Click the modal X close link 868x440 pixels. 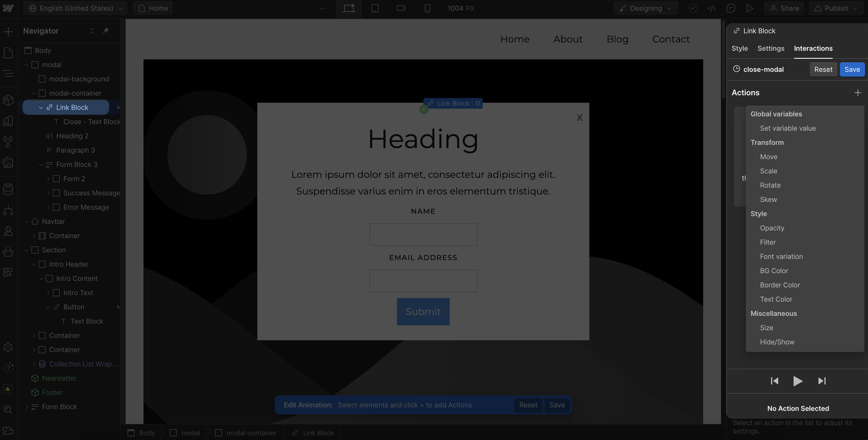(x=579, y=118)
